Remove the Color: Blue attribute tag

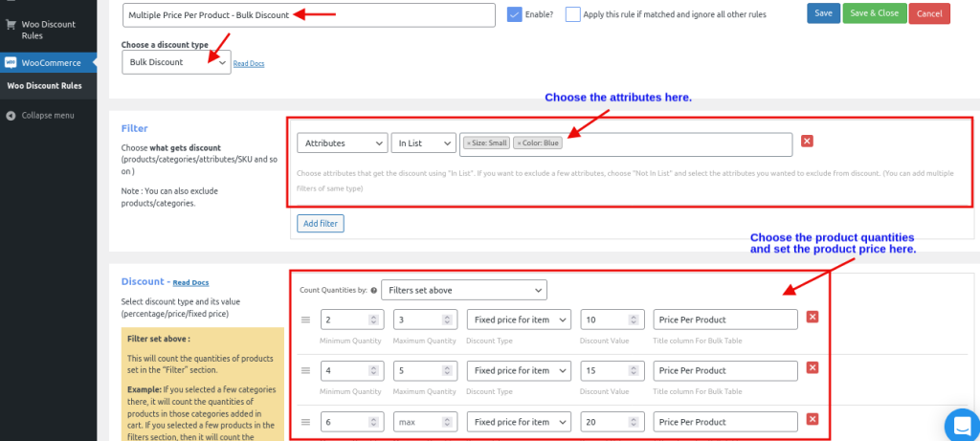[520, 143]
